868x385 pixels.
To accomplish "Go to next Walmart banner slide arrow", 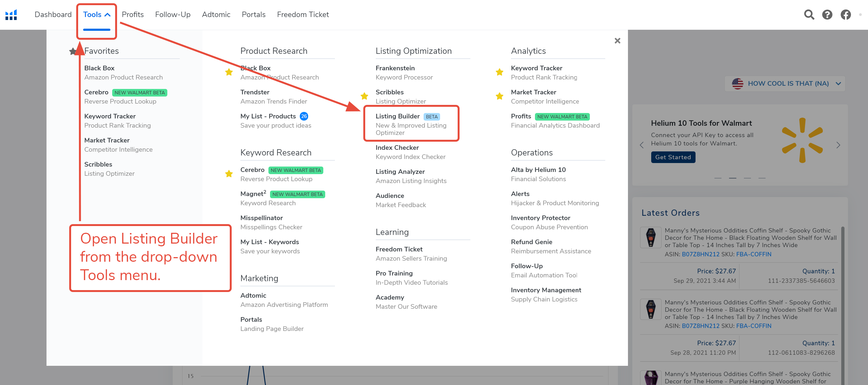I will point(838,145).
